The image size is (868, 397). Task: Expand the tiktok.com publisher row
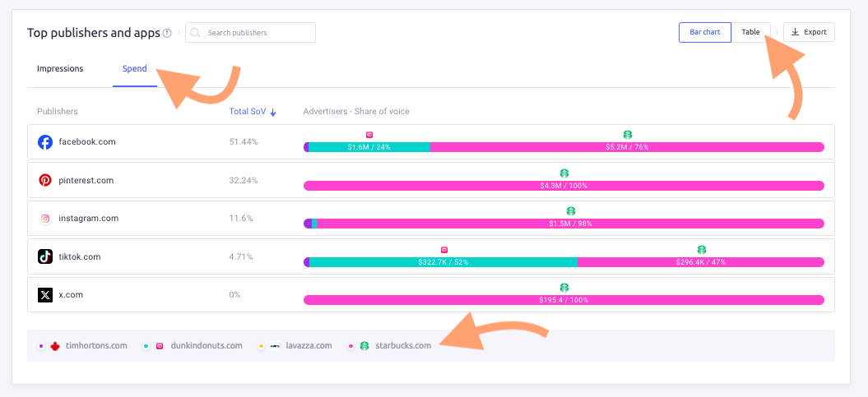(80, 256)
